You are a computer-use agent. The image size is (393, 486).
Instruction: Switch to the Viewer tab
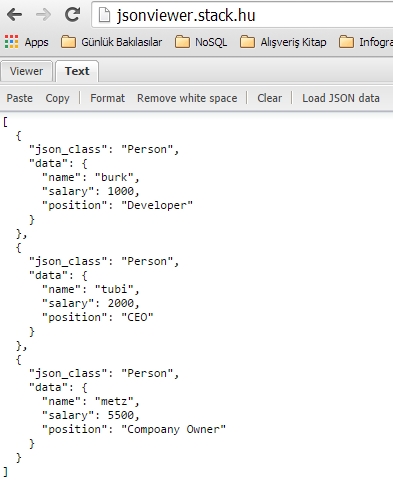pyautogui.click(x=26, y=71)
